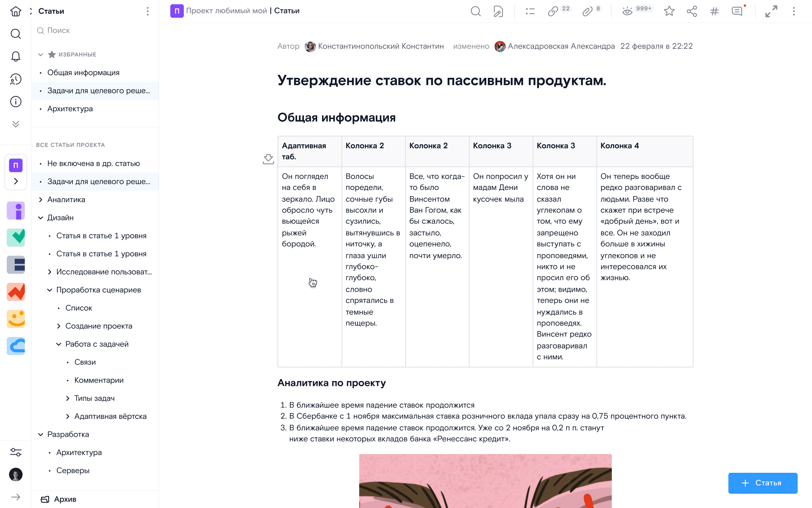Click Колонка 4 column header
The width and height of the screenshot is (812, 508).
point(645,151)
